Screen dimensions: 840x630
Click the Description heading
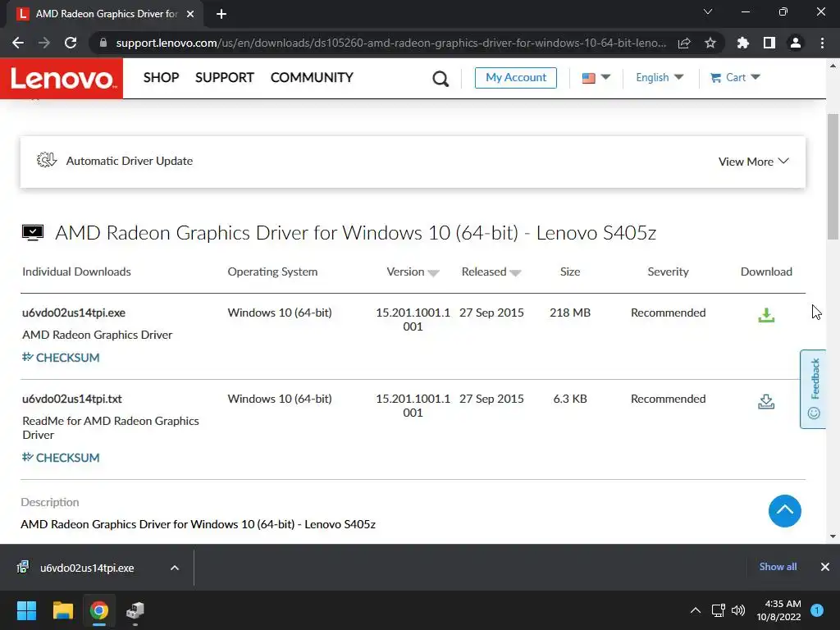click(50, 503)
